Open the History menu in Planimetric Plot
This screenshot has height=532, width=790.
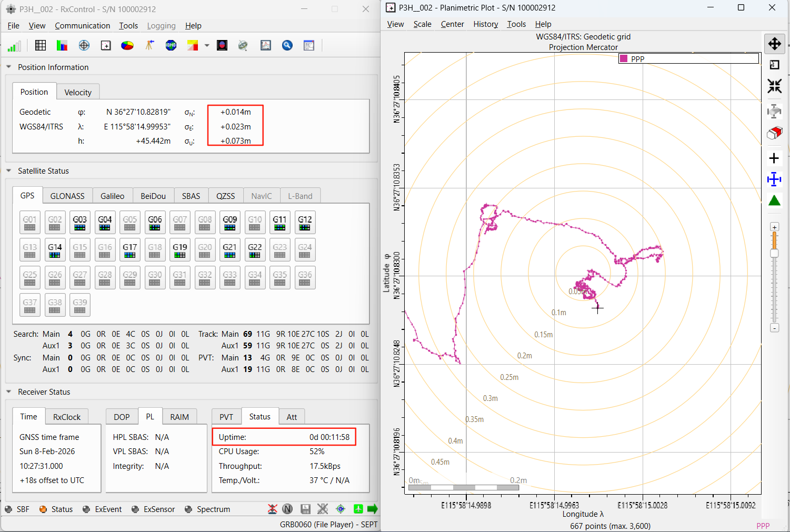(x=485, y=24)
